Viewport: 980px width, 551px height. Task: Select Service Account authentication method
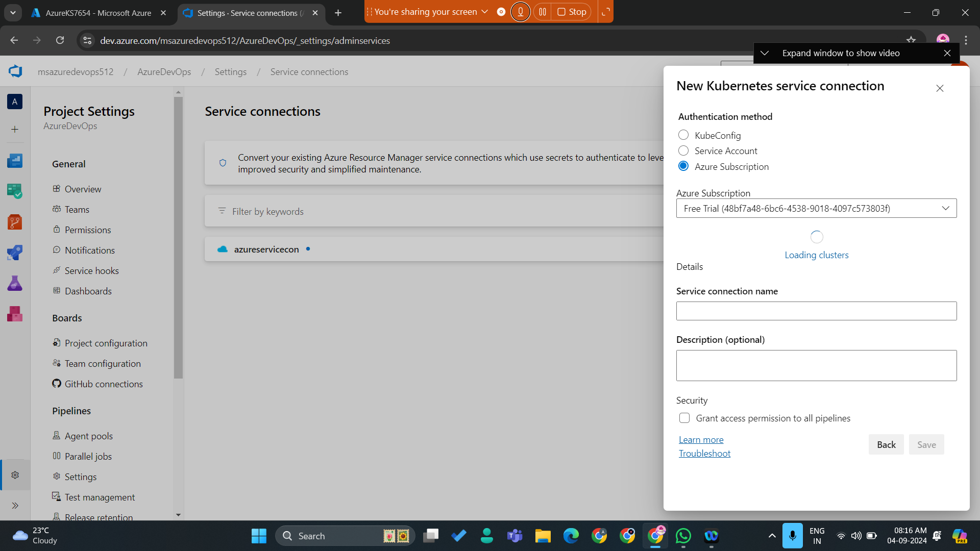pyautogui.click(x=683, y=151)
